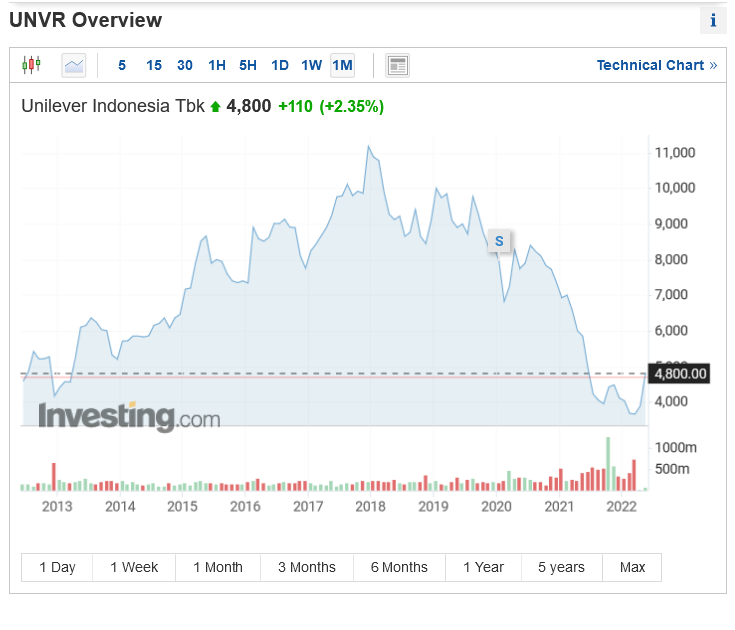Screen dimensions: 735x630
Task: Click the info icon beside UNVR Overview
Action: tap(713, 20)
